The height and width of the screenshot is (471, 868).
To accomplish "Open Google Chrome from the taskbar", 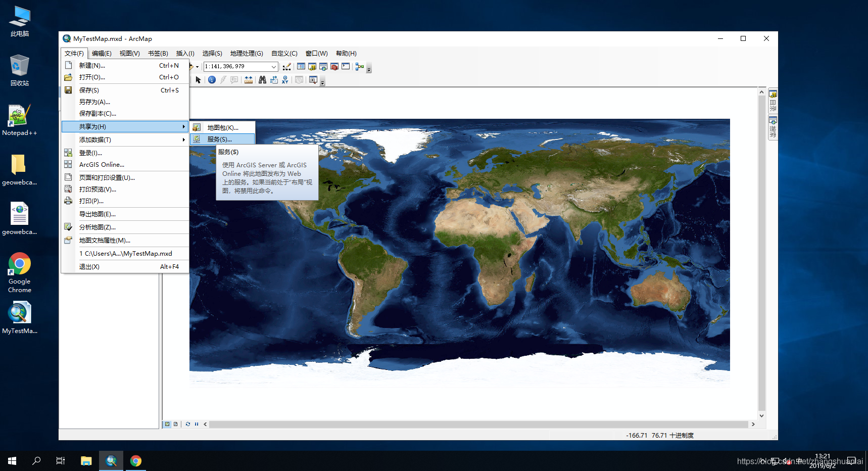I will tap(136, 461).
